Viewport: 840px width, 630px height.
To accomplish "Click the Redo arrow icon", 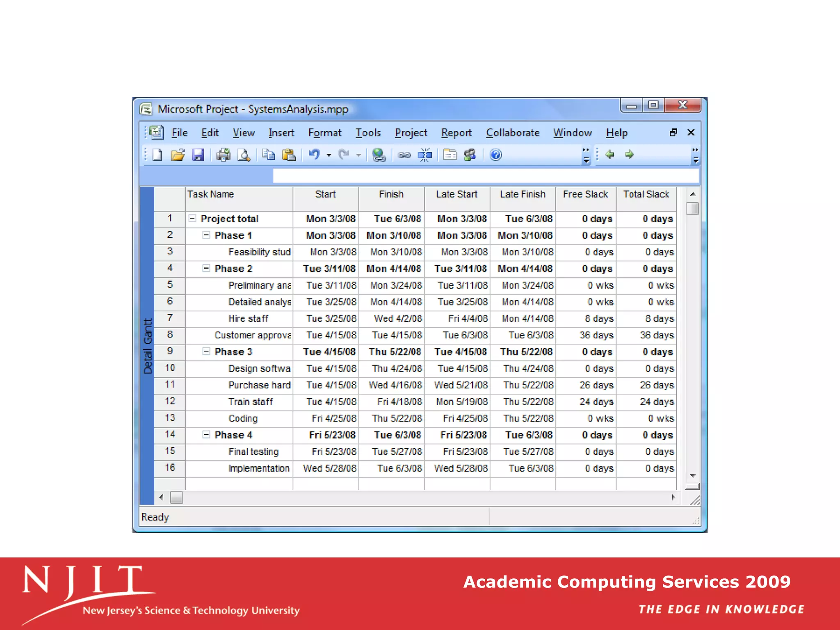I will click(x=343, y=155).
